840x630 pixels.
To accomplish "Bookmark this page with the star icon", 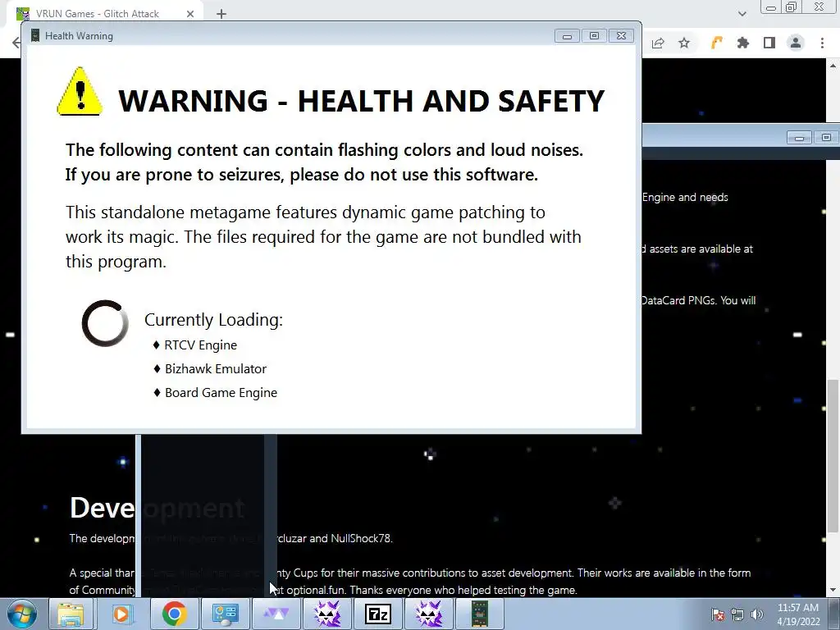I will [684, 43].
